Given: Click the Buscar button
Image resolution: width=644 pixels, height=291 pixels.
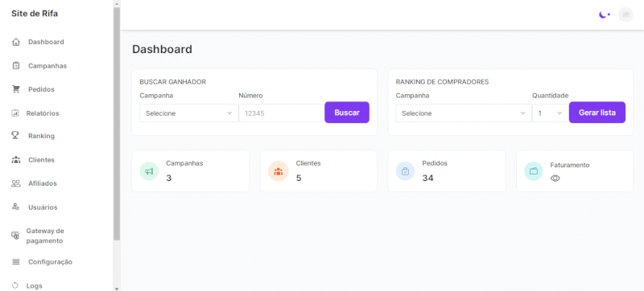Looking at the screenshot, I should (347, 113).
